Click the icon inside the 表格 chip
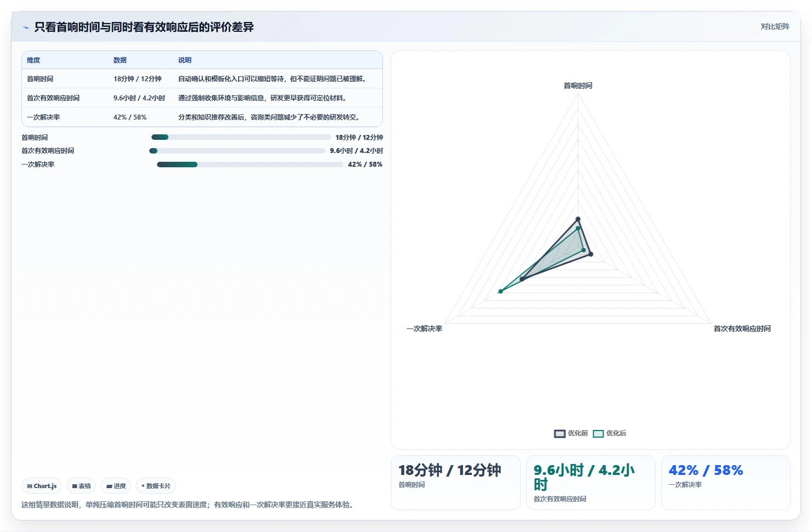Screen dimensions: 812x532 click(75, 486)
